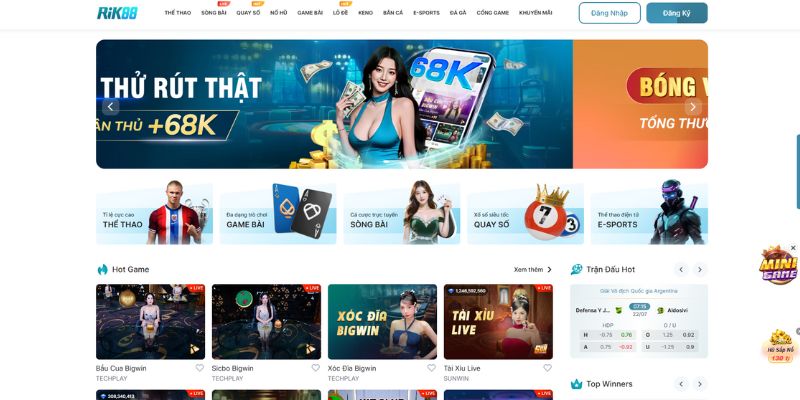This screenshot has height=400, width=800.
Task: Go to next Trận Đấu Hot match
Action: click(x=700, y=269)
